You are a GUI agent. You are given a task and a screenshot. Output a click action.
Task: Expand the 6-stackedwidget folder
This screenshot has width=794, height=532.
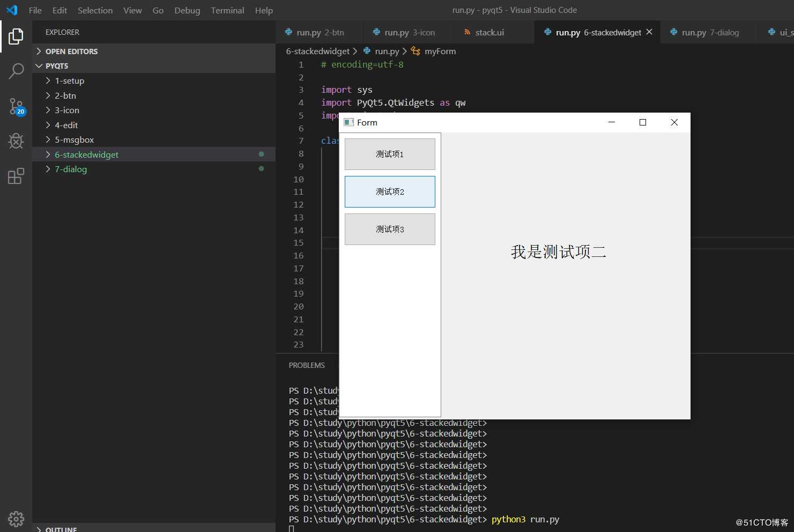pos(48,154)
